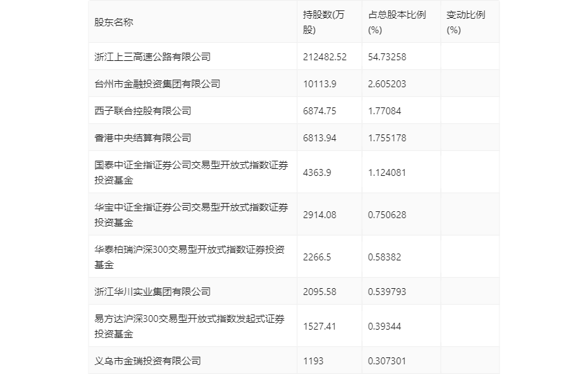Click the value 4363.9

click(317, 172)
